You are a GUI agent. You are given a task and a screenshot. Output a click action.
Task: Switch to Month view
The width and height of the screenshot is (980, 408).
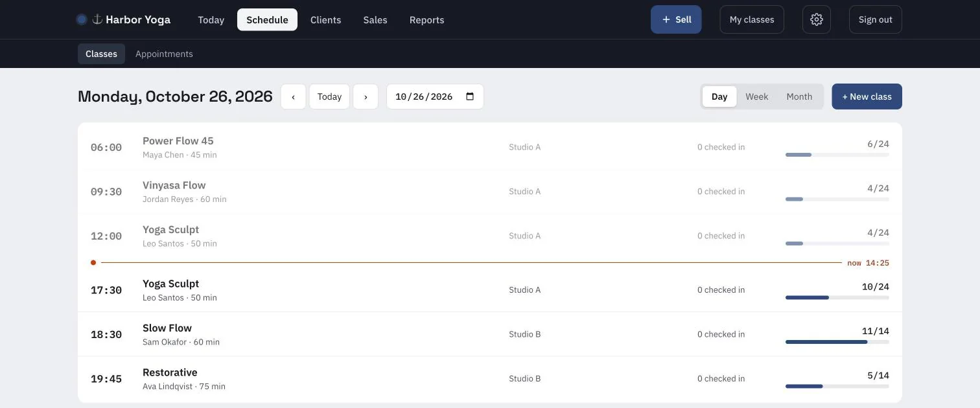(799, 96)
